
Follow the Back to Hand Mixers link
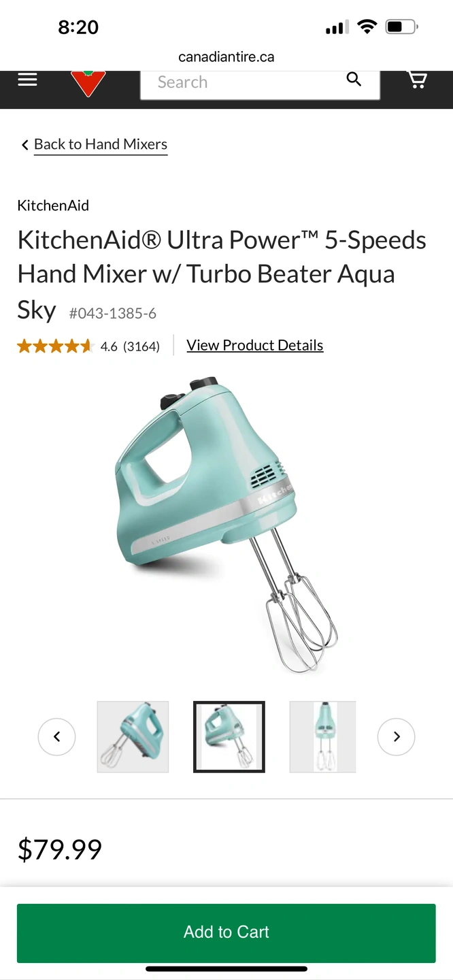tap(101, 144)
